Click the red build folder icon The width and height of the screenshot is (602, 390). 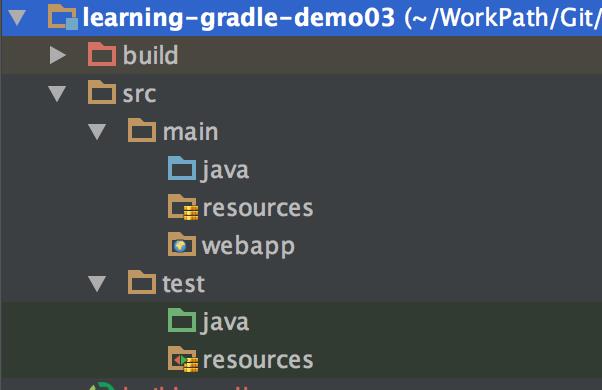coord(102,55)
